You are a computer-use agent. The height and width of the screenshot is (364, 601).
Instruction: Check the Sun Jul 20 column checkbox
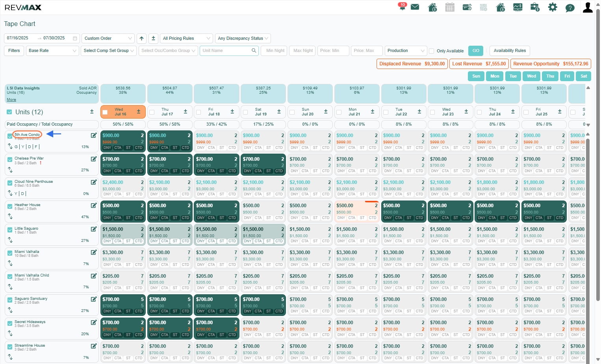tap(292, 112)
